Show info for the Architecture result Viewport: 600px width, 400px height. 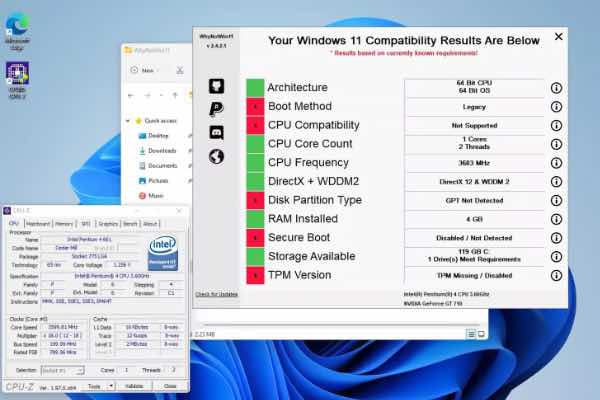[x=556, y=88]
